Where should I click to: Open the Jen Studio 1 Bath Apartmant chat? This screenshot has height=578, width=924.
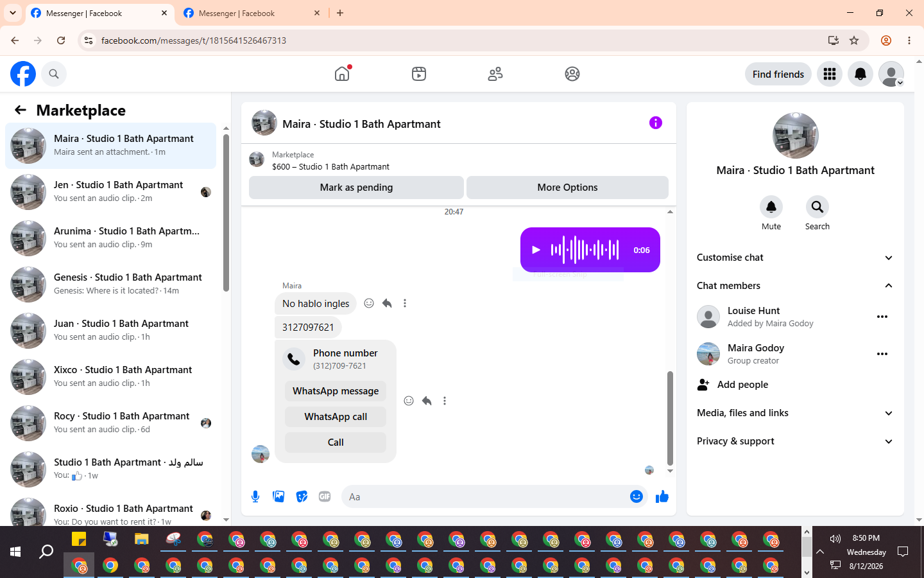click(x=110, y=192)
